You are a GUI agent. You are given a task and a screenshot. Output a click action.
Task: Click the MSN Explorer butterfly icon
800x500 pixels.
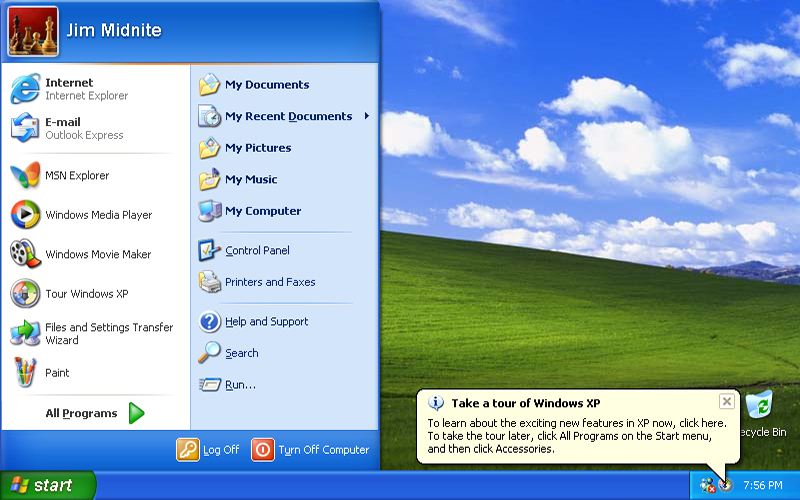coord(25,176)
